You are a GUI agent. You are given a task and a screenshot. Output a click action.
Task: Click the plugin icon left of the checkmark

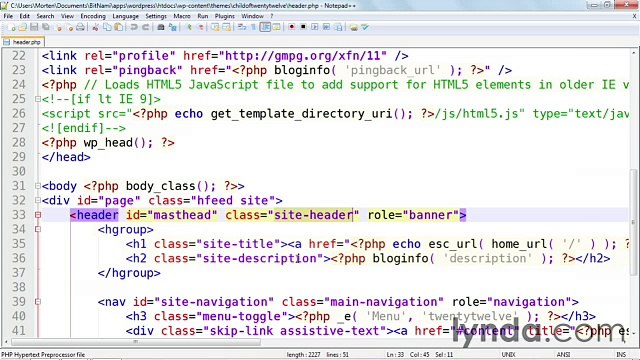353,27
